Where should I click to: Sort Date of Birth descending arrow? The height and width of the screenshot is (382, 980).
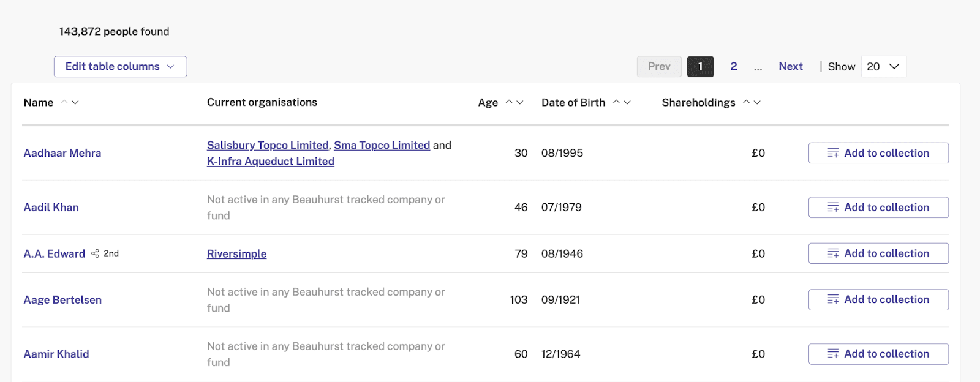point(627,102)
